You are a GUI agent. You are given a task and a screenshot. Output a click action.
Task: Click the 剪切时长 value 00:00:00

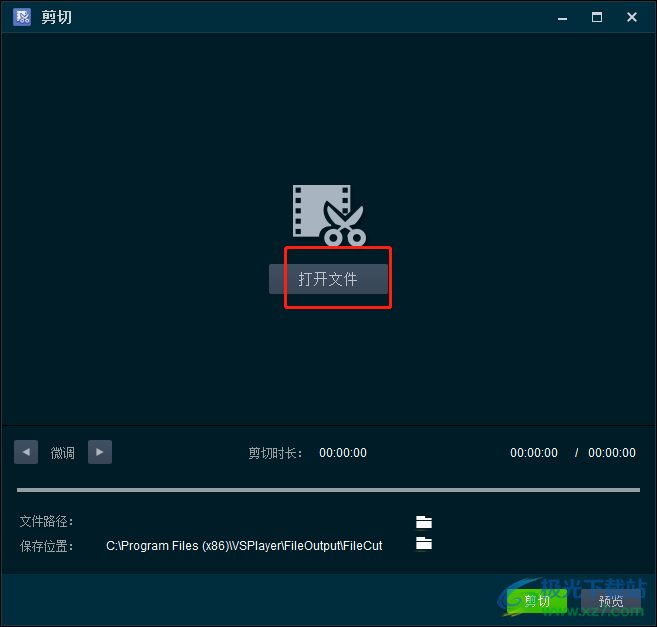(343, 453)
